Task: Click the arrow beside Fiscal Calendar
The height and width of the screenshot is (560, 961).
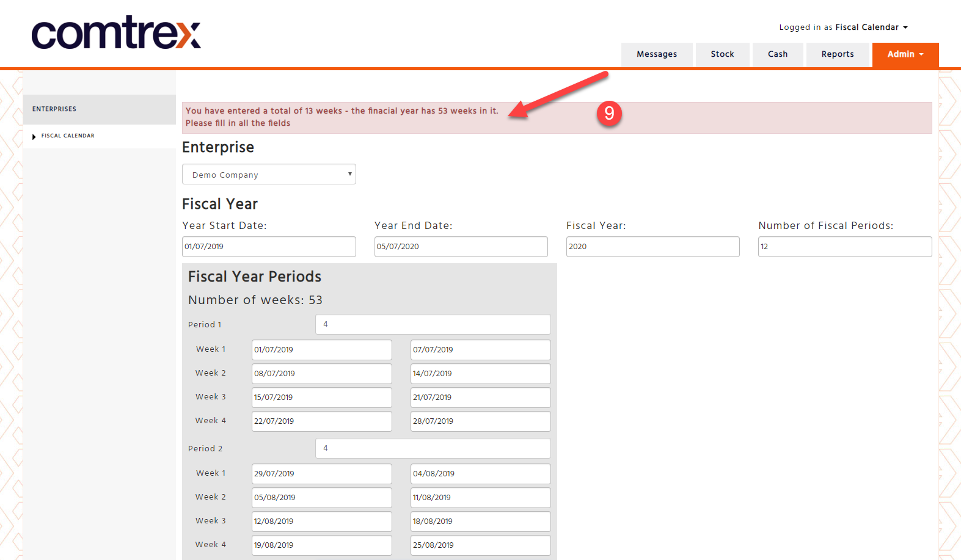Action: 34,137
